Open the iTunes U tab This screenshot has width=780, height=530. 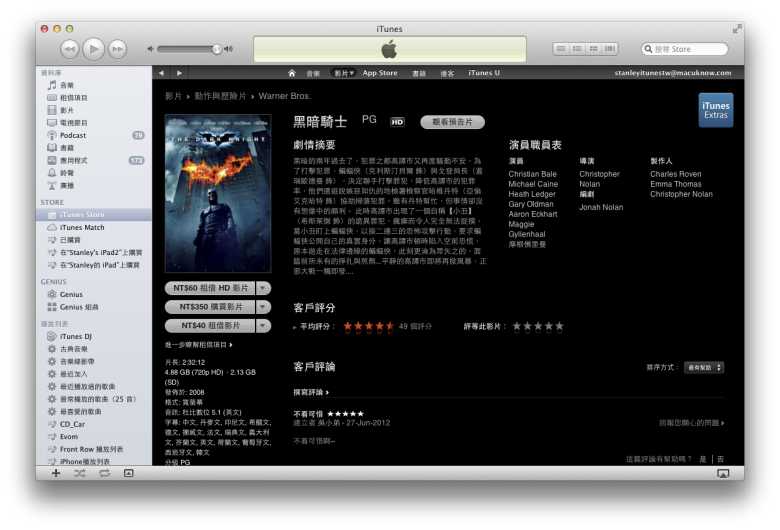pos(484,73)
